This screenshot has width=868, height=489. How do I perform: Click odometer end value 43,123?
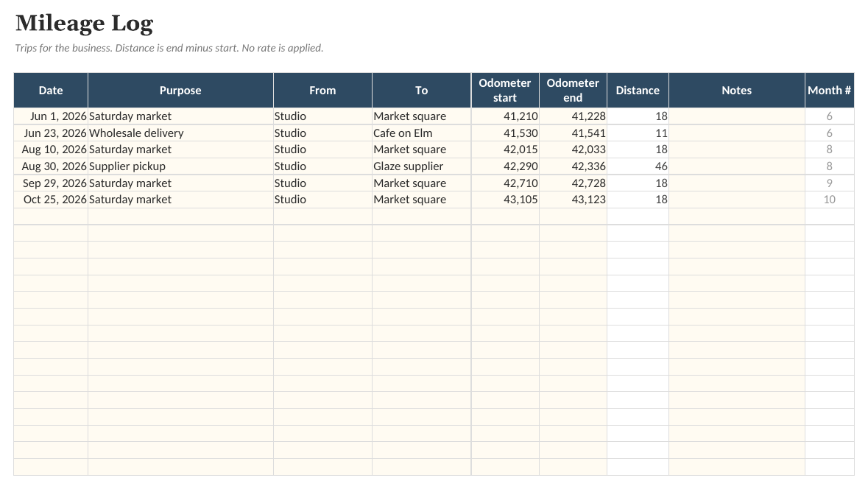coord(573,200)
